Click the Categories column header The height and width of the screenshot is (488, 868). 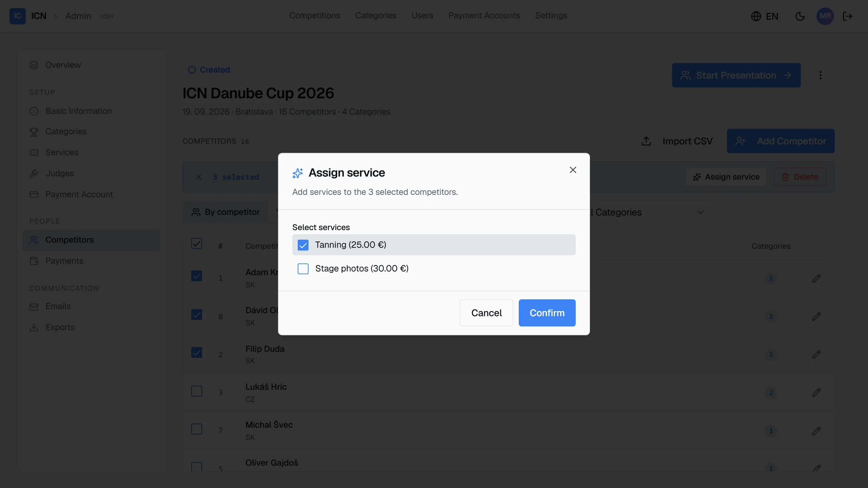pyautogui.click(x=771, y=246)
